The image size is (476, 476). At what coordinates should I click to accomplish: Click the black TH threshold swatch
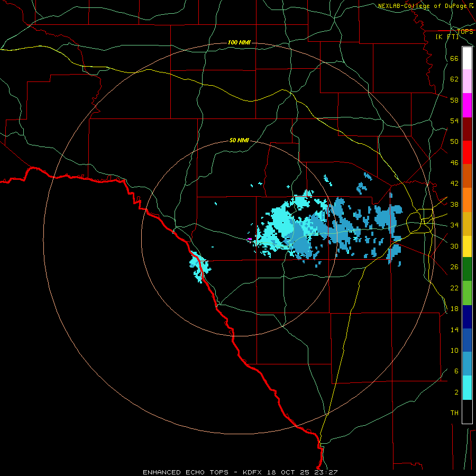(x=467, y=411)
